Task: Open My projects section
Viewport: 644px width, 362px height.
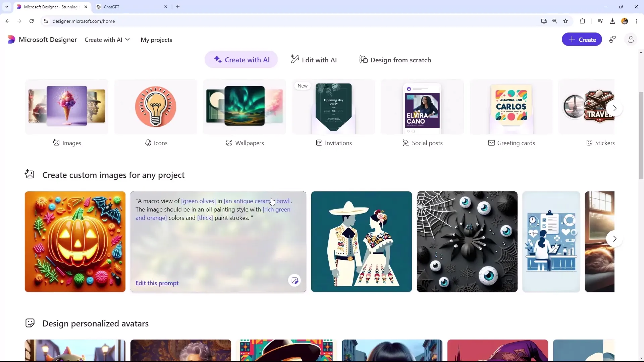Action: coord(156,39)
